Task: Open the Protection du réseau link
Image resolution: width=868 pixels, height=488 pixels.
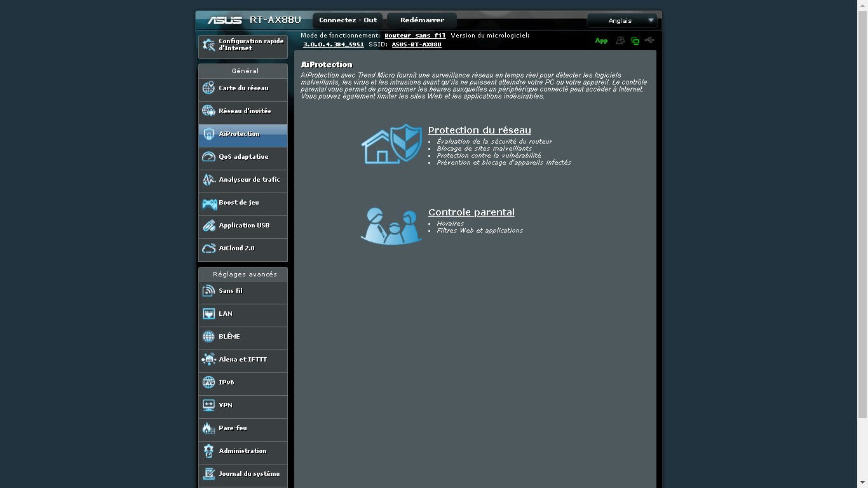Action: 479,130
